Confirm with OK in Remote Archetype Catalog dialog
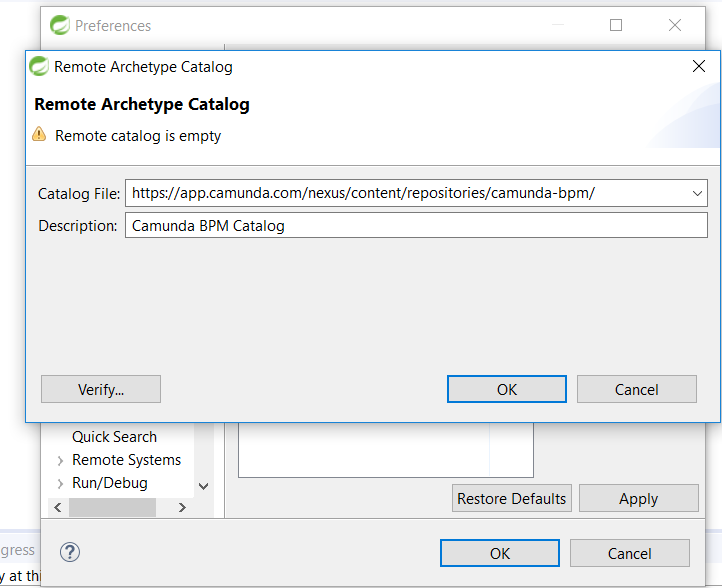722x588 pixels. click(x=506, y=389)
